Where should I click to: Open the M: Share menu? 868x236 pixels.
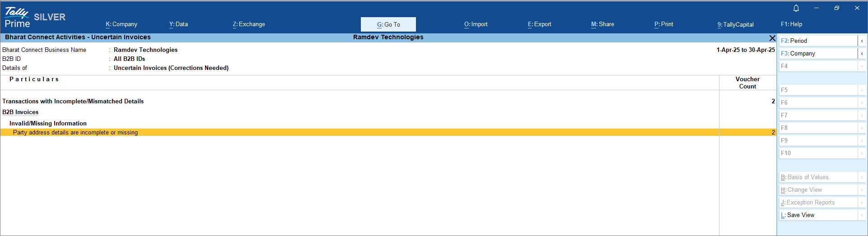(x=602, y=24)
